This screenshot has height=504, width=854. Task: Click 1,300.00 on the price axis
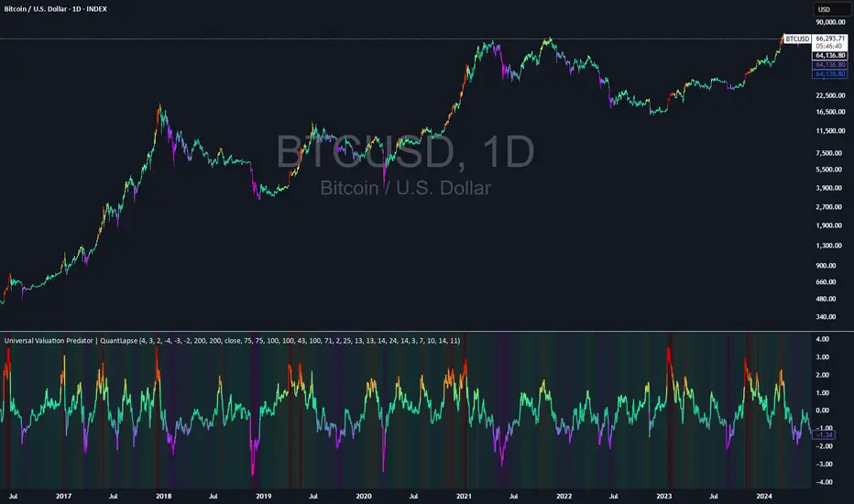click(x=830, y=246)
